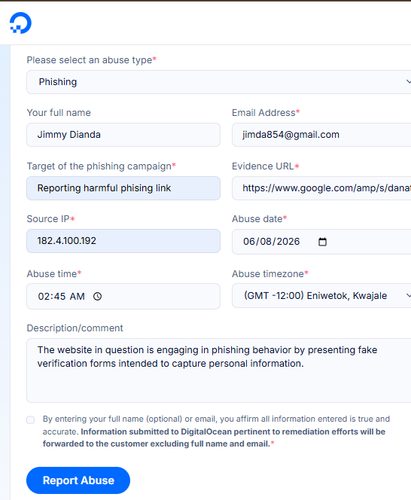The width and height of the screenshot is (411, 500).
Task: Click the Abuse timezone label
Action: point(268,274)
